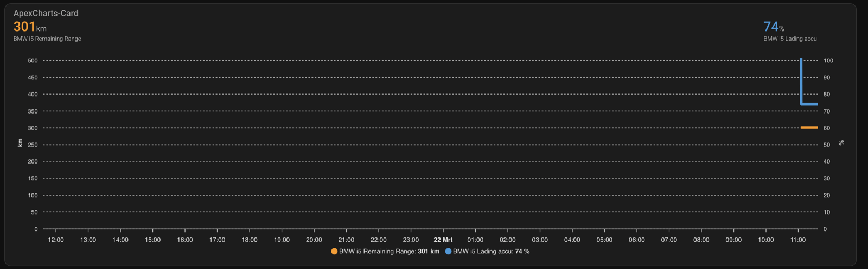The height and width of the screenshot is (269, 868).
Task: Click the km title on the left axis
Action: click(x=20, y=143)
